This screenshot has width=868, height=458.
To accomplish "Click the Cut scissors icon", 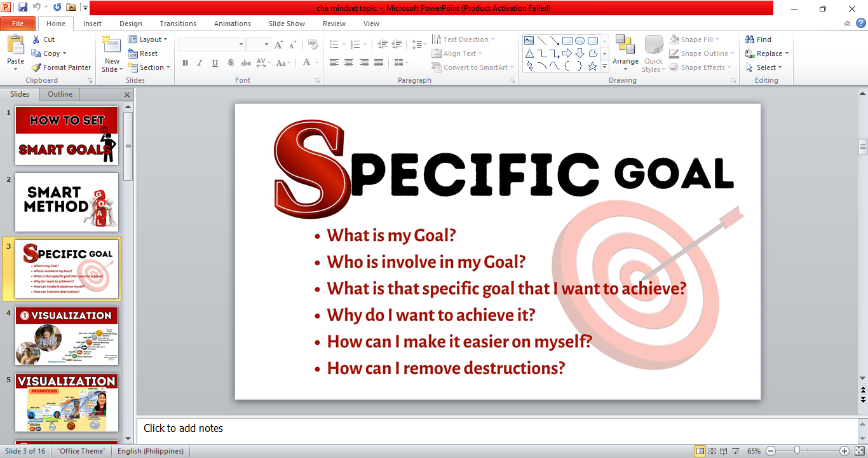I will pos(36,39).
